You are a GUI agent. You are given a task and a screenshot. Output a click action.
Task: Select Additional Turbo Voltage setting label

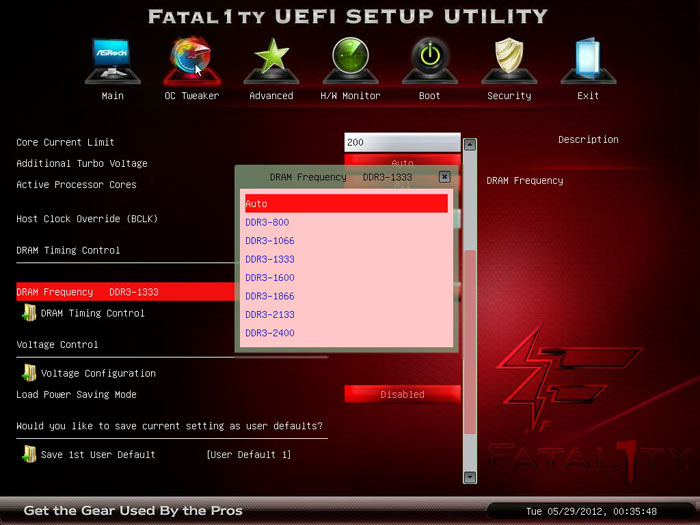pyautogui.click(x=82, y=163)
